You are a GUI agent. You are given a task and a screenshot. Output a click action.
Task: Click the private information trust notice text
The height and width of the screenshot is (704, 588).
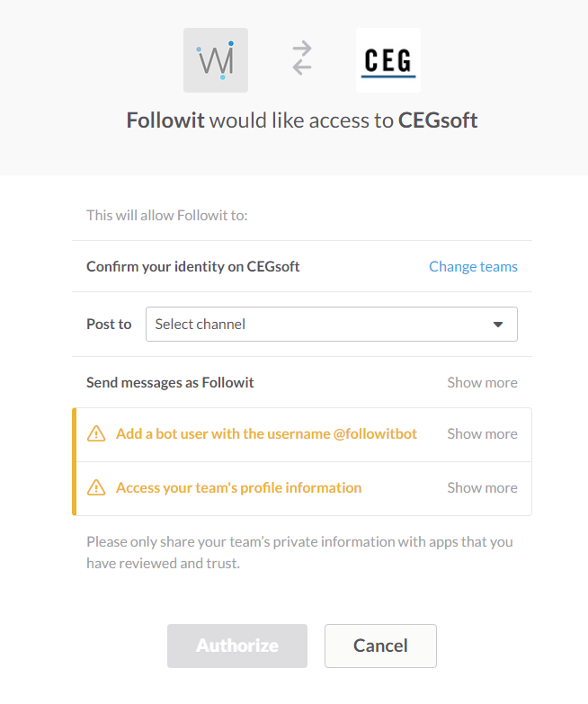point(299,553)
